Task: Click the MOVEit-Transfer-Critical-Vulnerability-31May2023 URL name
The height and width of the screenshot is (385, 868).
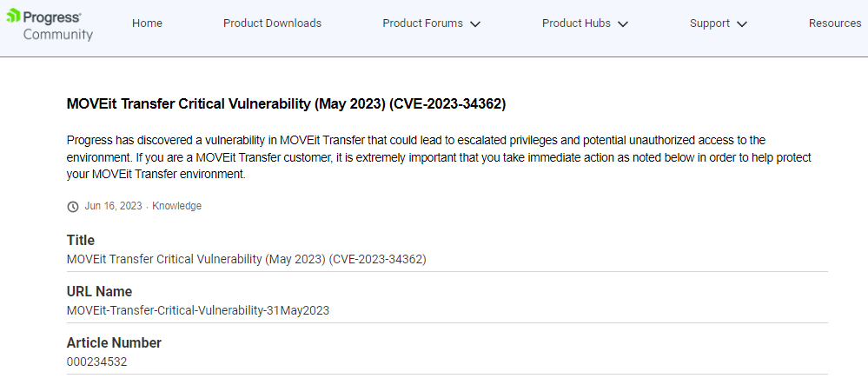Action: coord(198,310)
